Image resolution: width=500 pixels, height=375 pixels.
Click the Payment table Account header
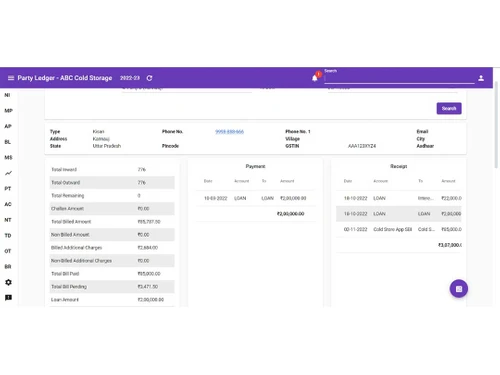[242, 181]
